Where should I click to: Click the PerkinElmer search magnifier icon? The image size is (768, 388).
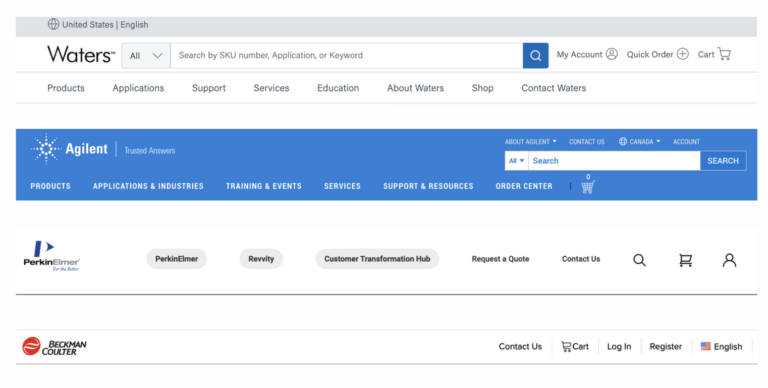[x=639, y=260]
